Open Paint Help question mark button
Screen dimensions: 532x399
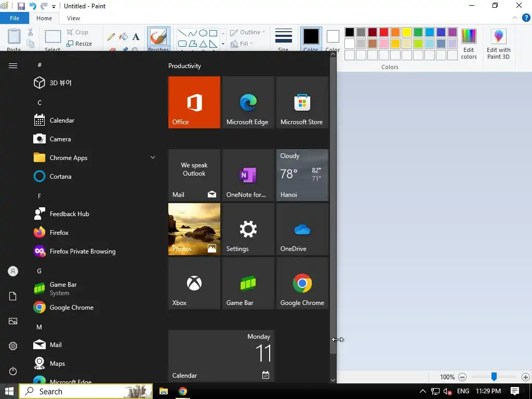(x=526, y=18)
